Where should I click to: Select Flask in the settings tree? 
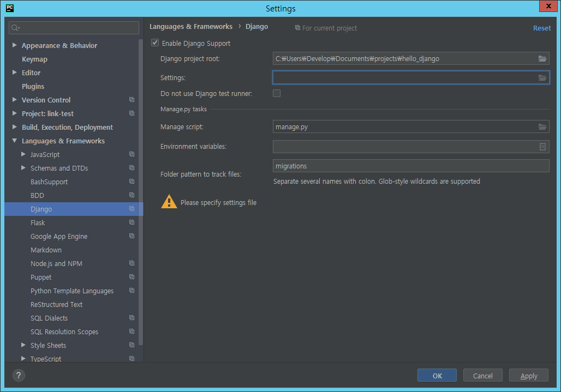point(38,222)
